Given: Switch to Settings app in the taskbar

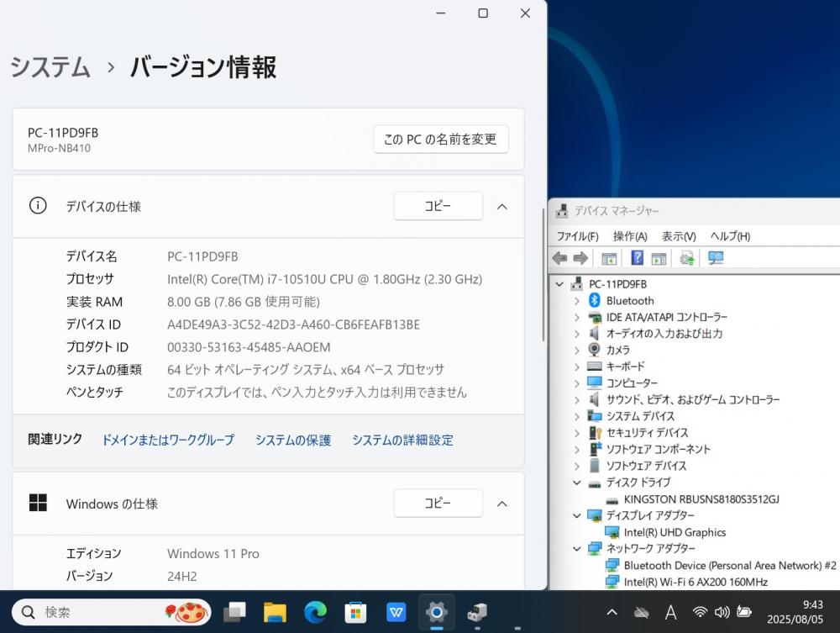Looking at the screenshot, I should point(437,612).
